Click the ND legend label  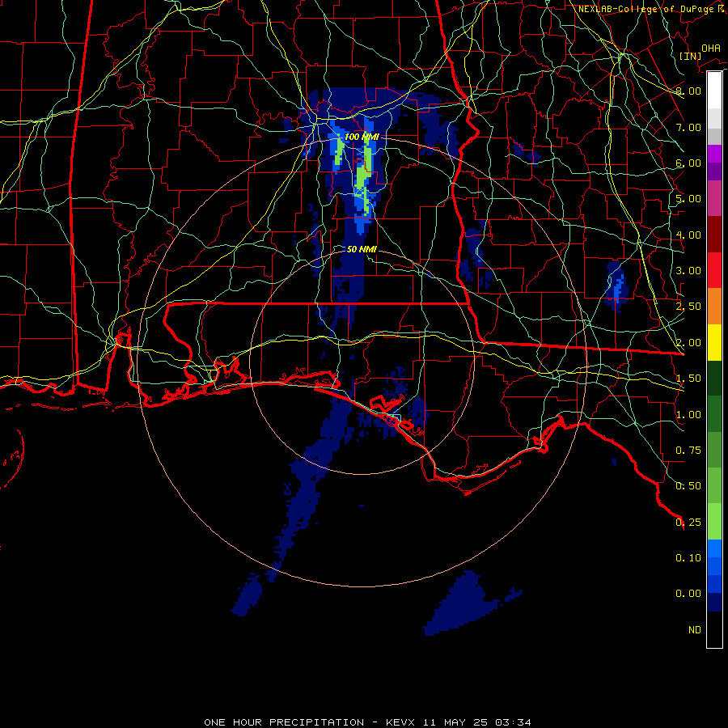pyautogui.click(x=695, y=630)
